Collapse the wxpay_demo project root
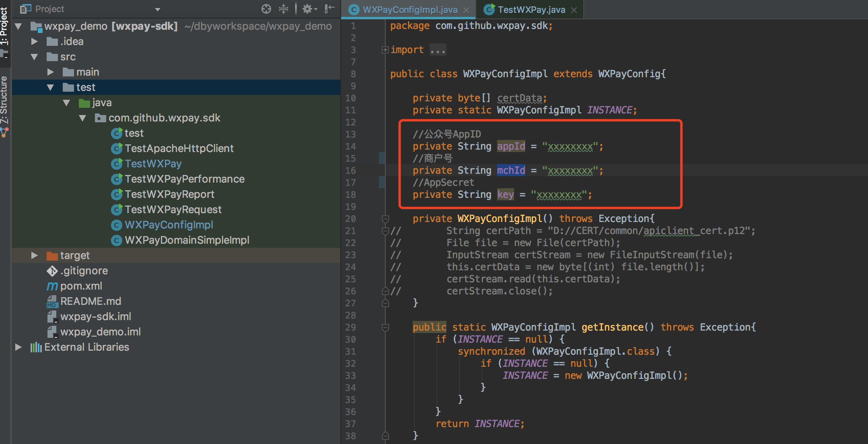This screenshot has height=444, width=868. (19, 27)
